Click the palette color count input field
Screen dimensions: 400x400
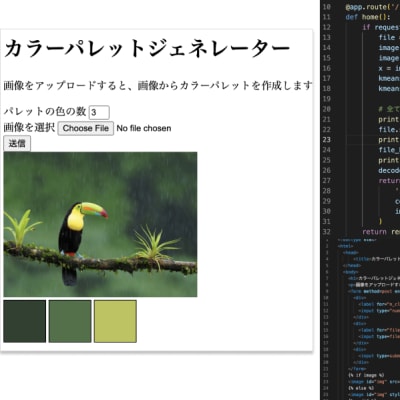(x=99, y=112)
